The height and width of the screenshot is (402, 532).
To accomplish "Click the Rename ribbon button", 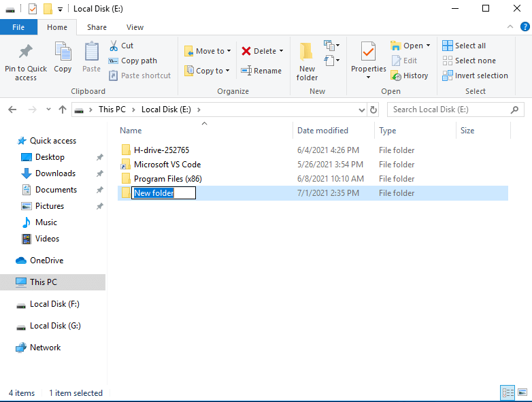I will point(261,71).
